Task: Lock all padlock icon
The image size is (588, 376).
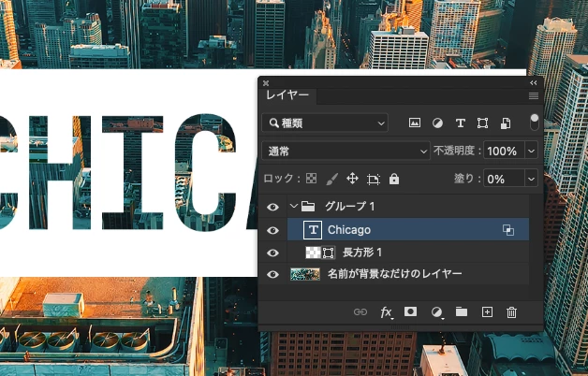Action: [x=394, y=179]
